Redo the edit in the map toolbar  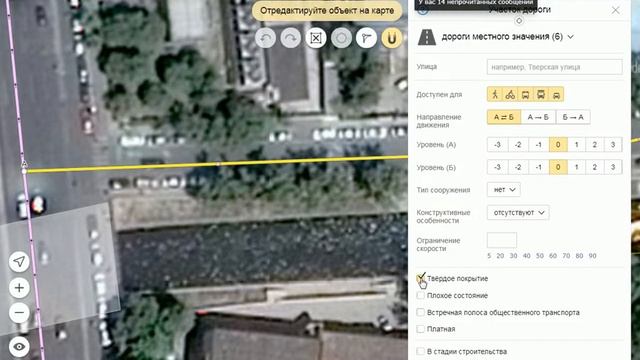point(291,38)
